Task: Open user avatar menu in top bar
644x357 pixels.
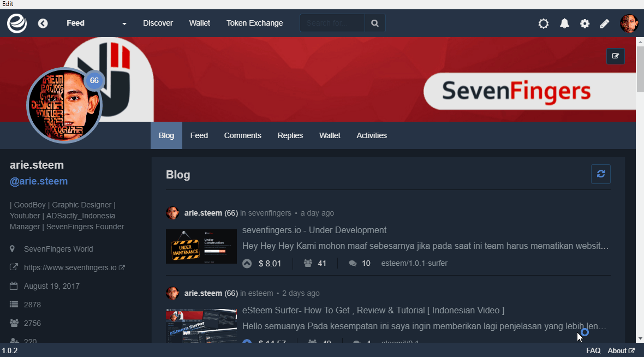Action: click(629, 23)
